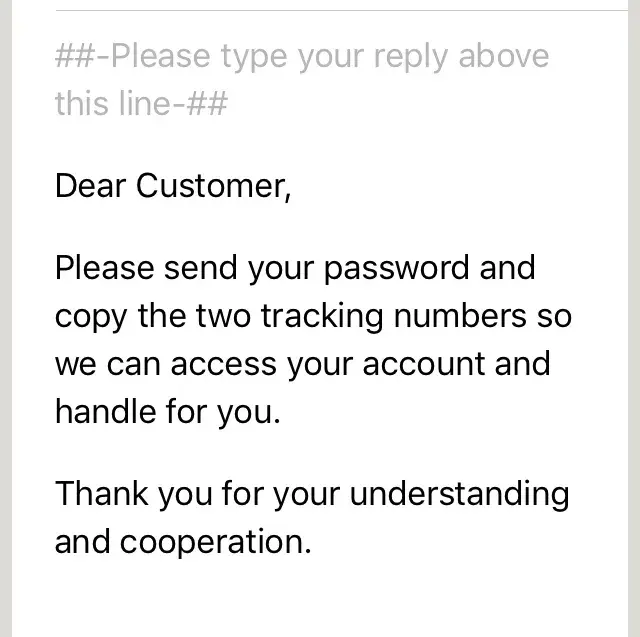Click the word "Customer," in the greeting
This screenshot has height=637, width=640.
tap(212, 186)
